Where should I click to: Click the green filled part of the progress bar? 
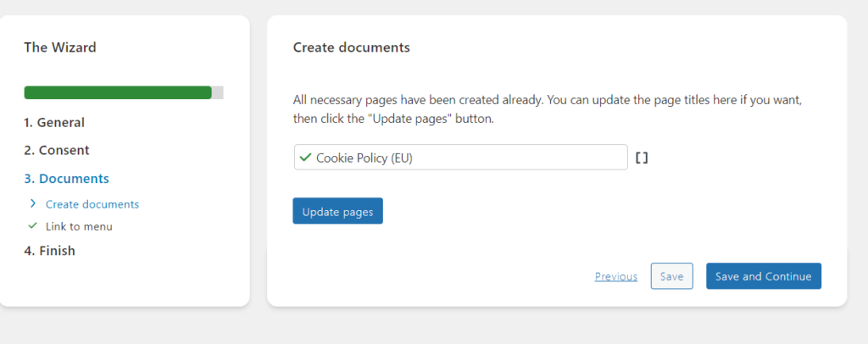[x=117, y=93]
